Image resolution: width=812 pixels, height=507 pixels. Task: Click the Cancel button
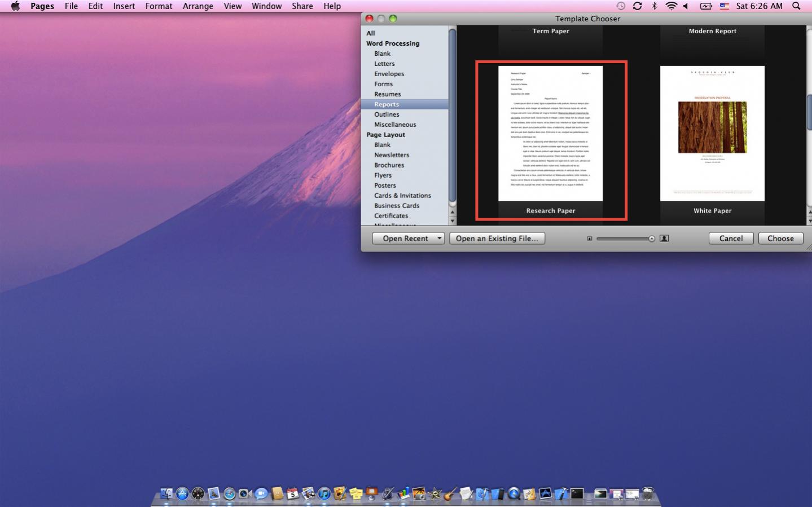(x=731, y=239)
